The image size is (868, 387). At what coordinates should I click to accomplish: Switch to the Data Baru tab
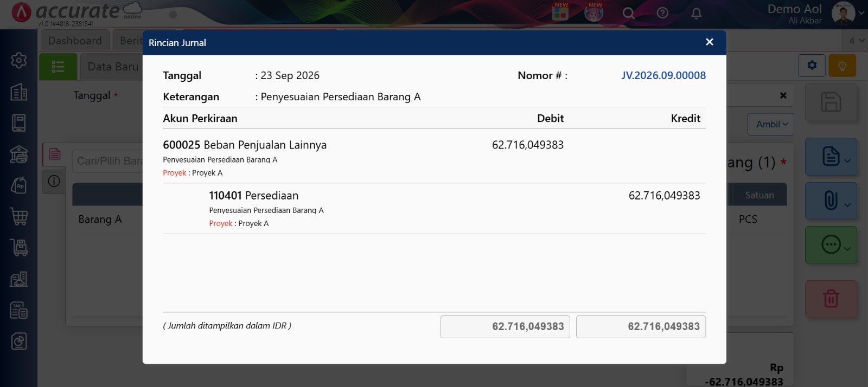click(113, 67)
